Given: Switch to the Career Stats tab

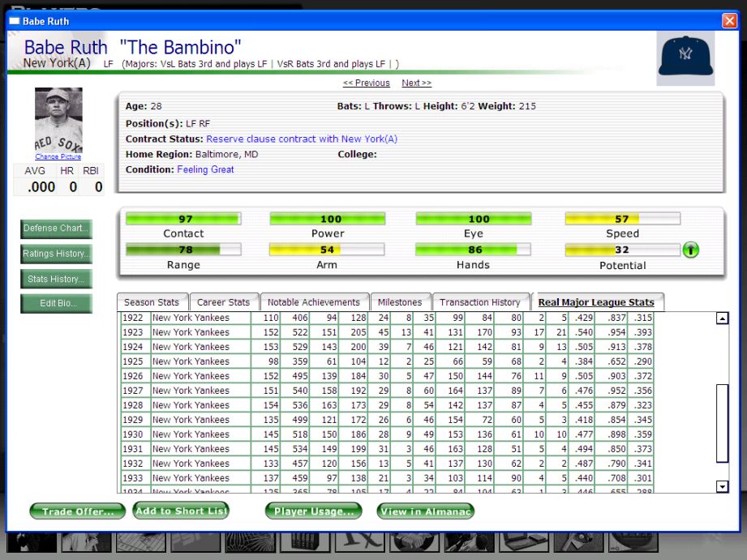Looking at the screenshot, I should pos(223,302).
